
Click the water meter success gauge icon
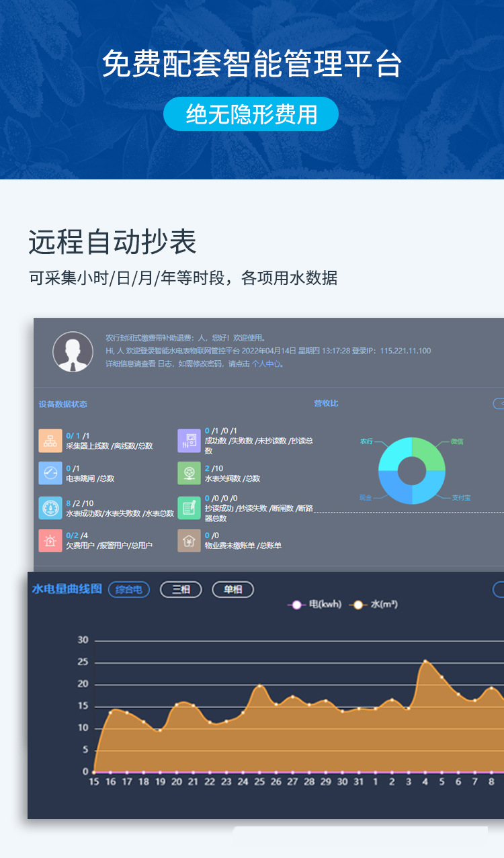pyautogui.click(x=50, y=508)
